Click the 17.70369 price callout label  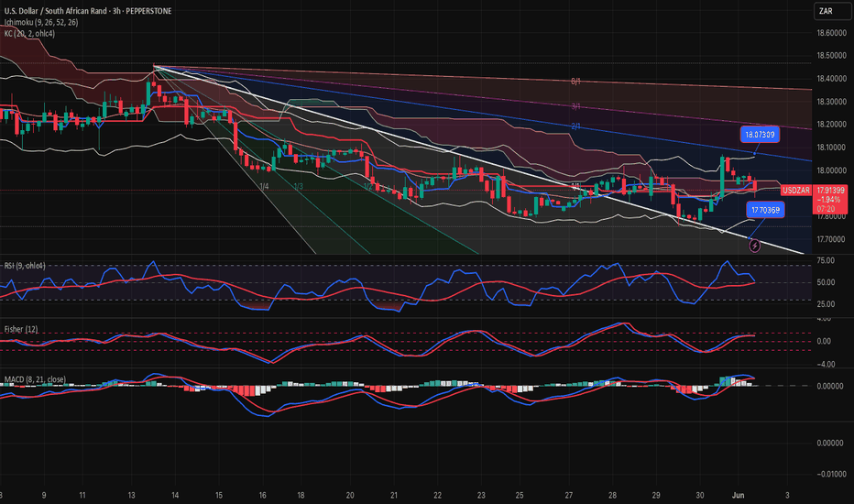tap(765, 210)
